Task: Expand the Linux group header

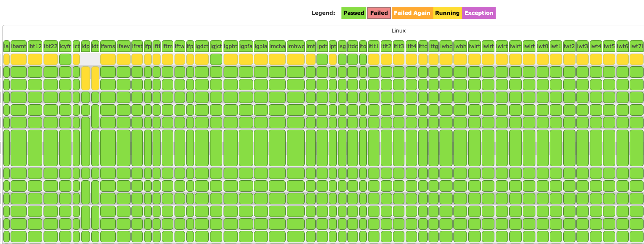Action: pos(398,30)
